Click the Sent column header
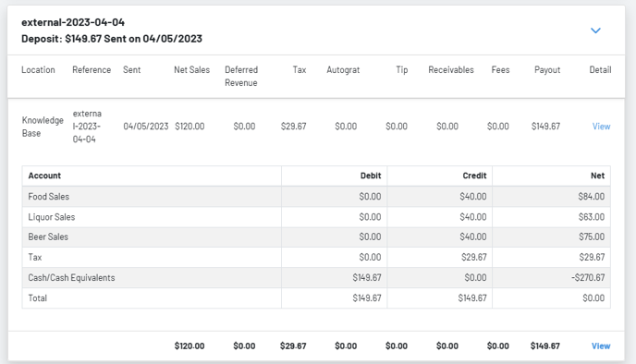 click(132, 69)
